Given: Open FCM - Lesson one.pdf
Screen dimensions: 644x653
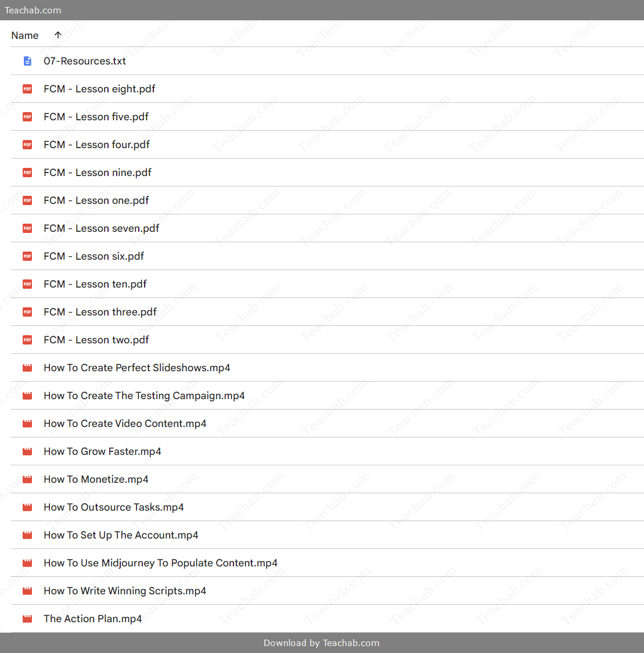Looking at the screenshot, I should (96, 201).
